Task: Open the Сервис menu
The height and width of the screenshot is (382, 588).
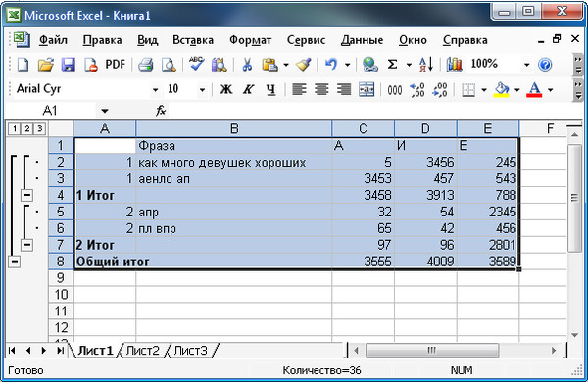Action: tap(306, 40)
